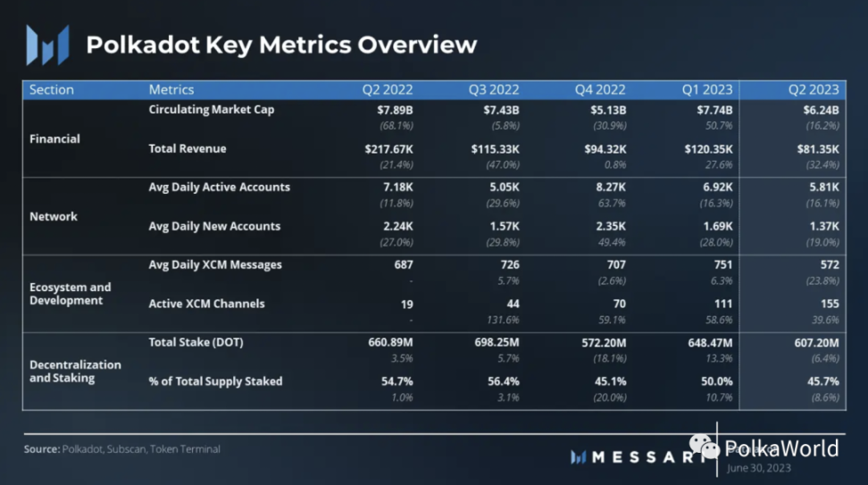This screenshot has height=485, width=868.
Task: Click the 155 active channels value
Action: [830, 304]
